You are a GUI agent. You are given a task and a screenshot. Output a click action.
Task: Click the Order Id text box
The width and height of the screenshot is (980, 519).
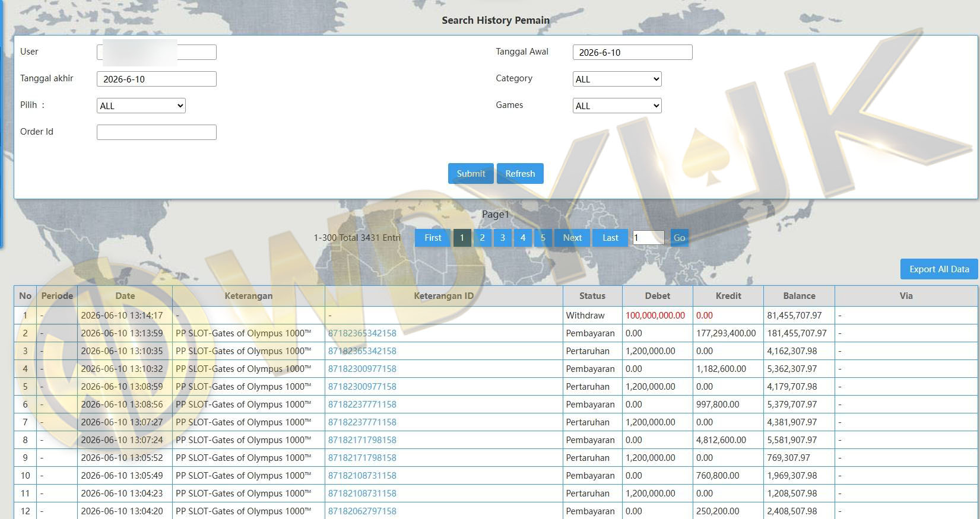click(157, 132)
